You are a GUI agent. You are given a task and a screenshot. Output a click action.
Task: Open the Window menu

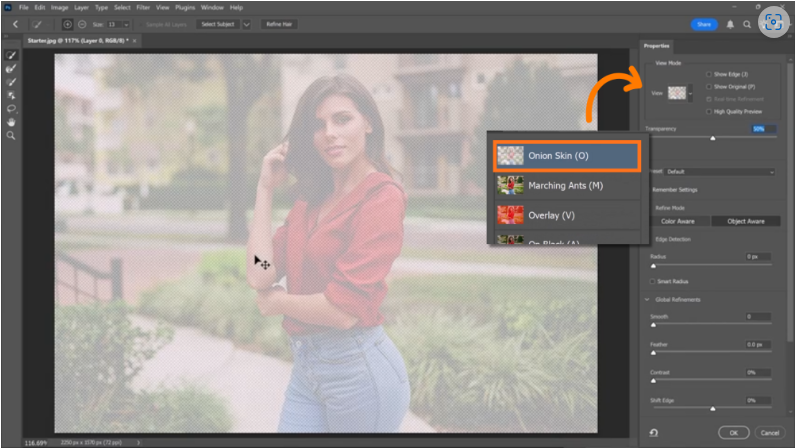coord(212,8)
